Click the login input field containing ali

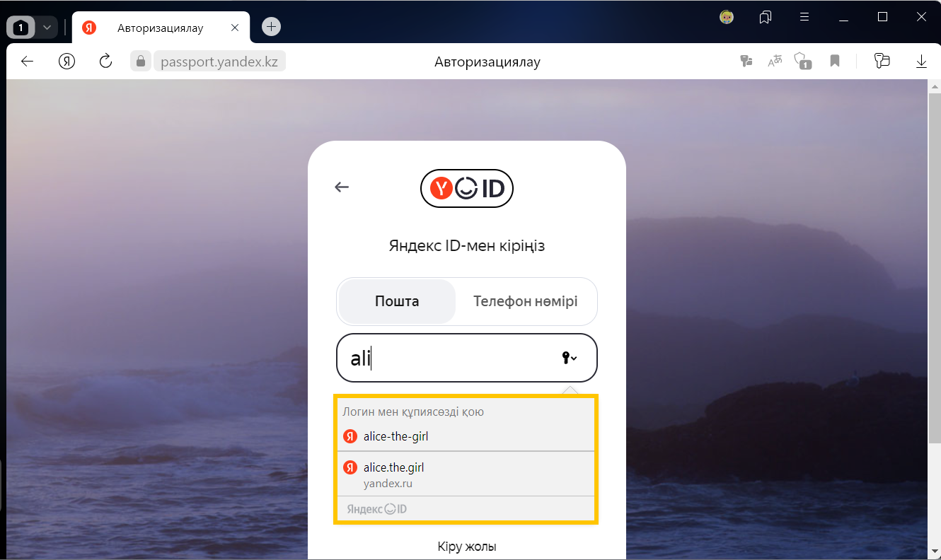click(446, 358)
